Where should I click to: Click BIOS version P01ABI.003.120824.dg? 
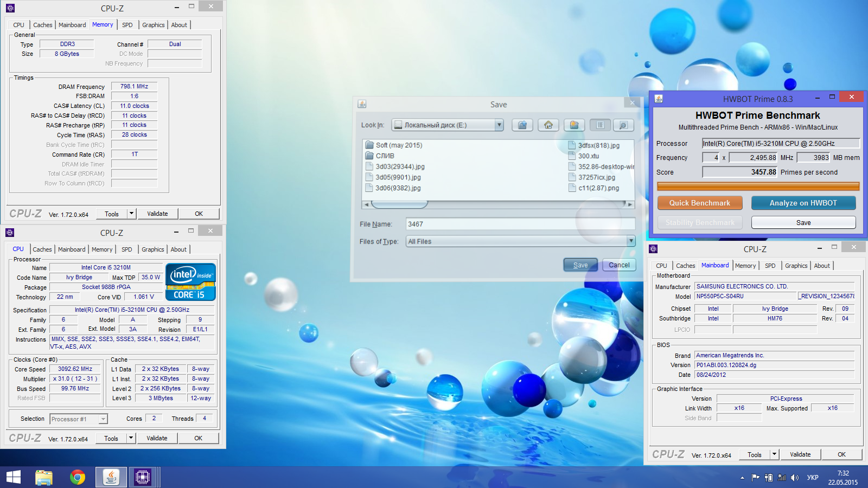pyautogui.click(x=726, y=365)
